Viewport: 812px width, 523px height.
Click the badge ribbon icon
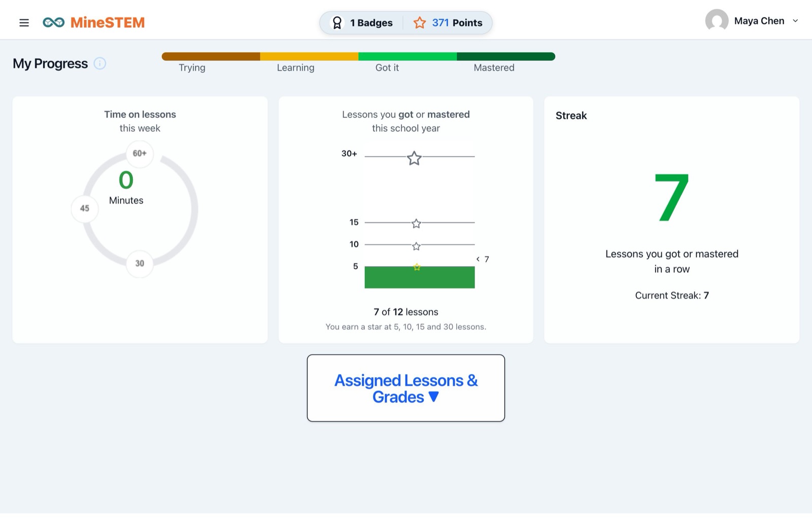337,23
